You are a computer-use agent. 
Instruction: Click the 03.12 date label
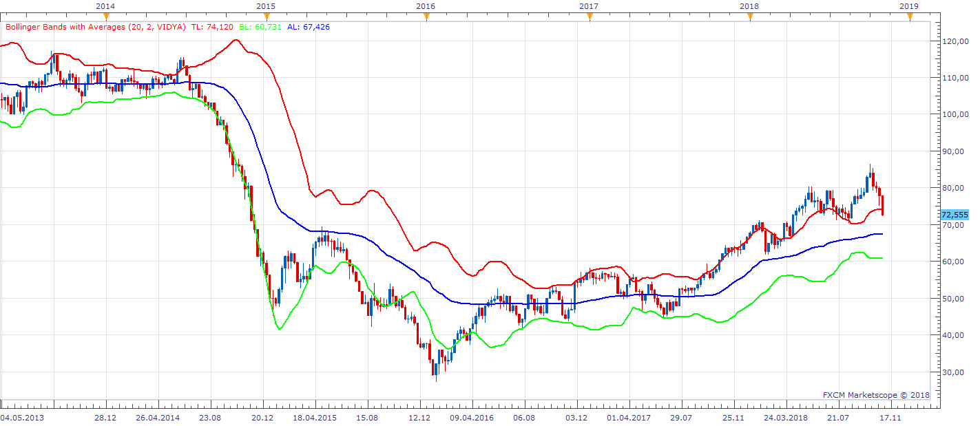point(576,418)
